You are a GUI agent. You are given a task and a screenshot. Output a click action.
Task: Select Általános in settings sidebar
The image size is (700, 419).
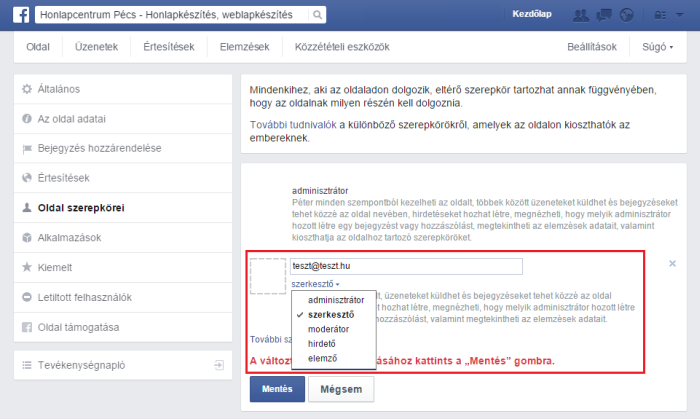[123, 89]
